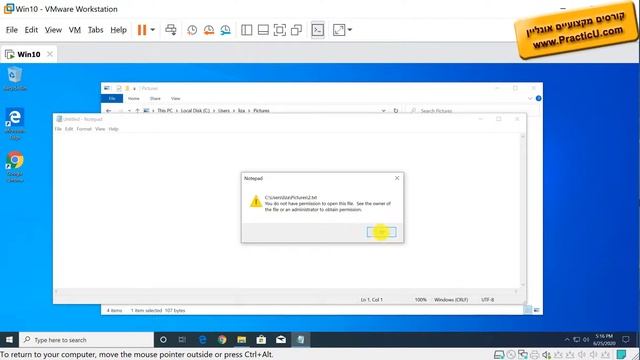Open the Windows Start menu
This screenshot has width=640, height=360.
pyautogui.click(x=9, y=340)
